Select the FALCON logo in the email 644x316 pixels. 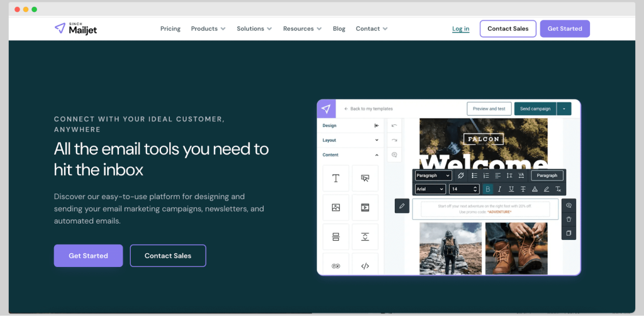click(x=484, y=139)
